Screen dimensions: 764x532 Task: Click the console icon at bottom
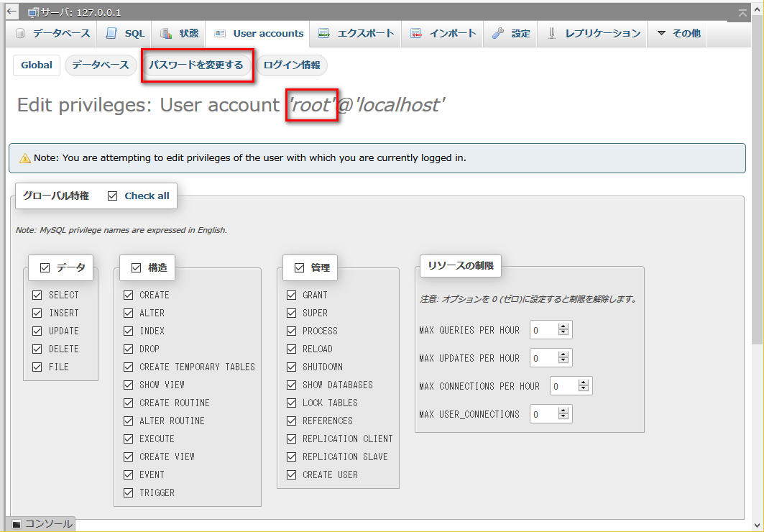point(17,524)
